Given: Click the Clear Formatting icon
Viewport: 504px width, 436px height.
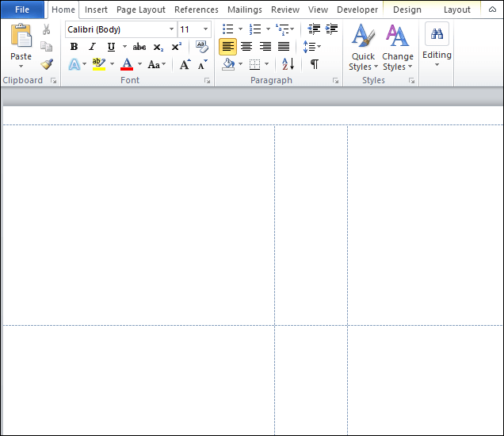Looking at the screenshot, I should tap(202, 47).
